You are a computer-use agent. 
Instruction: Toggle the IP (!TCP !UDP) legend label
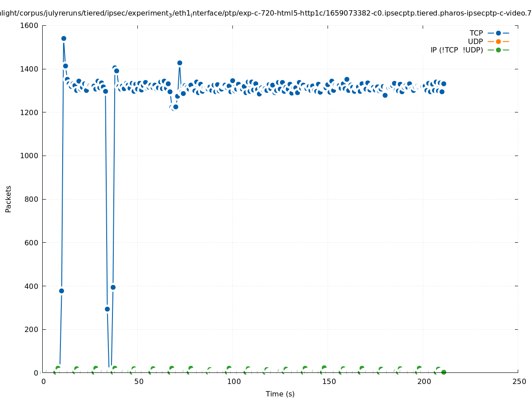[x=456, y=50]
